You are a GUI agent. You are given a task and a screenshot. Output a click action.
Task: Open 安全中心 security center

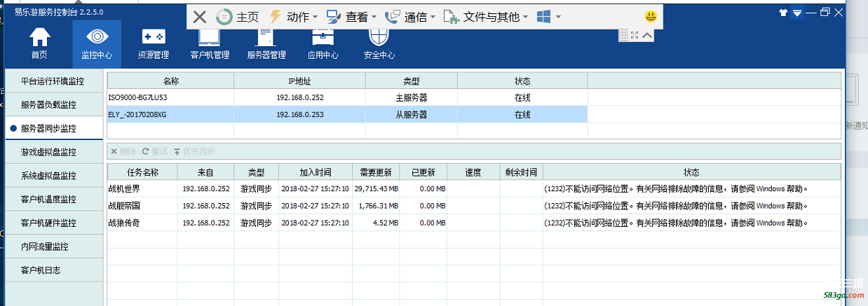pyautogui.click(x=379, y=43)
